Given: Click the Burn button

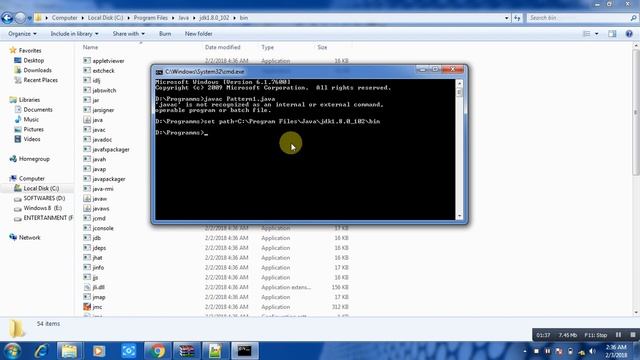Looking at the screenshot, I should tap(165, 34).
